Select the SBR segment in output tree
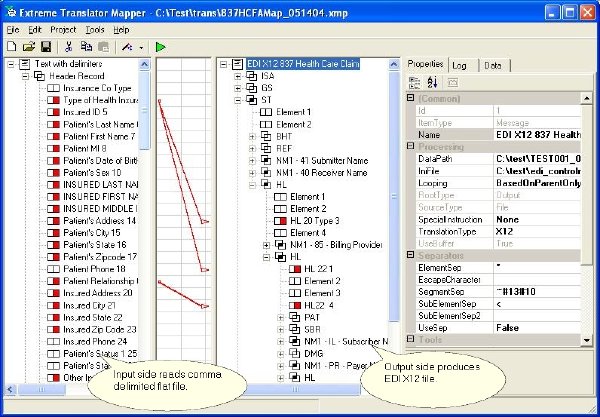Image resolution: width=600 pixels, height=417 pixels. (x=313, y=330)
